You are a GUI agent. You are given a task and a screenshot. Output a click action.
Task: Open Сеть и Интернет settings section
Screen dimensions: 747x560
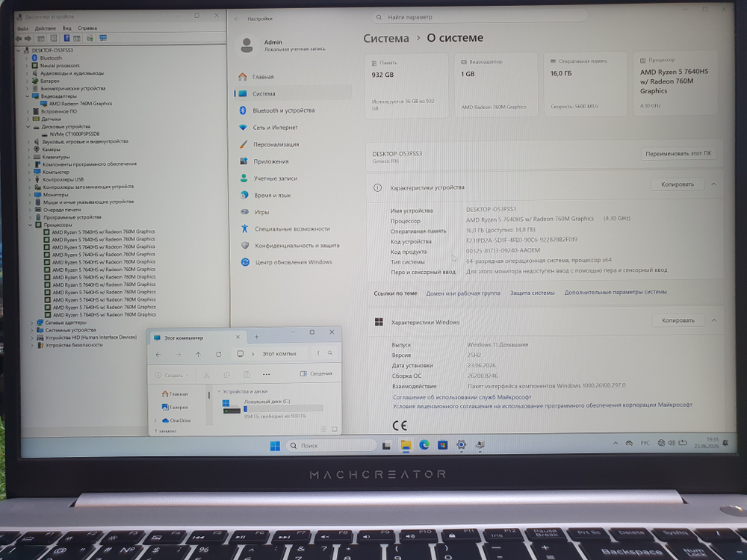[275, 128]
